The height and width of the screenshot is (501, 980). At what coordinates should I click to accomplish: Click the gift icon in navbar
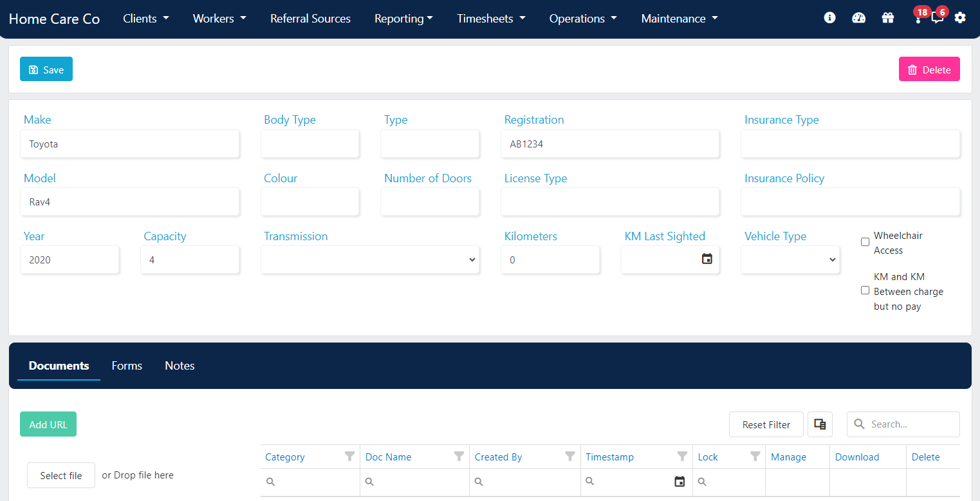coord(888,18)
